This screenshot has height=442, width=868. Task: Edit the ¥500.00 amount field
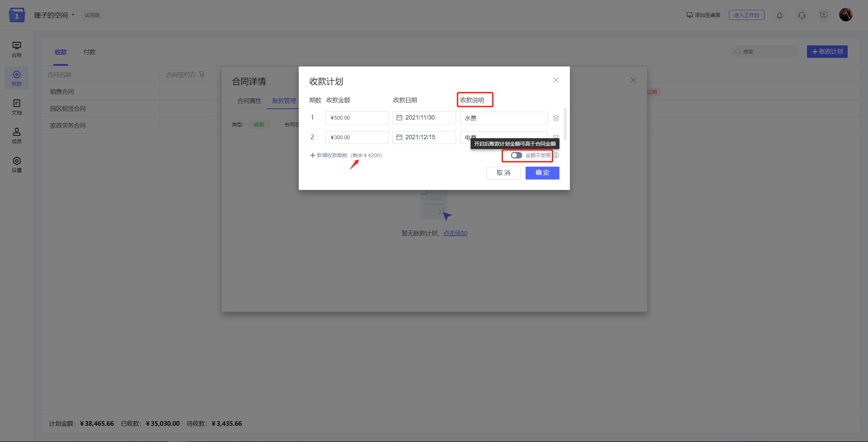point(357,118)
